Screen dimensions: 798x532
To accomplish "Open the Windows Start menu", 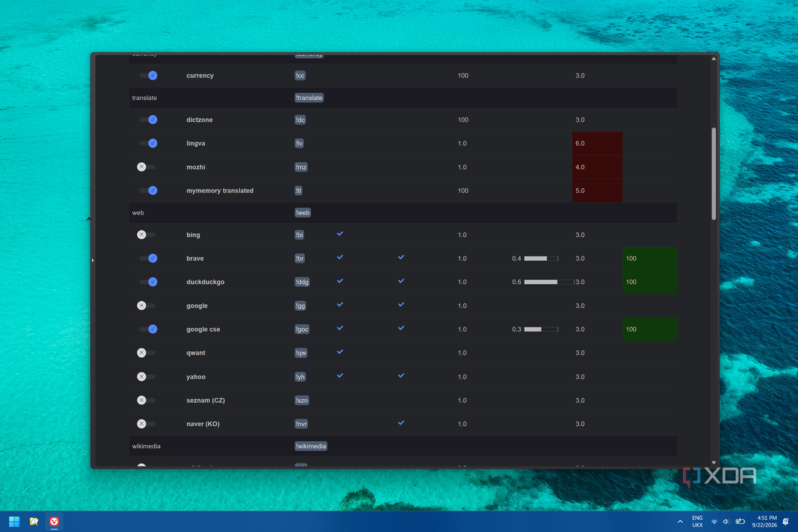I will pyautogui.click(x=14, y=521).
